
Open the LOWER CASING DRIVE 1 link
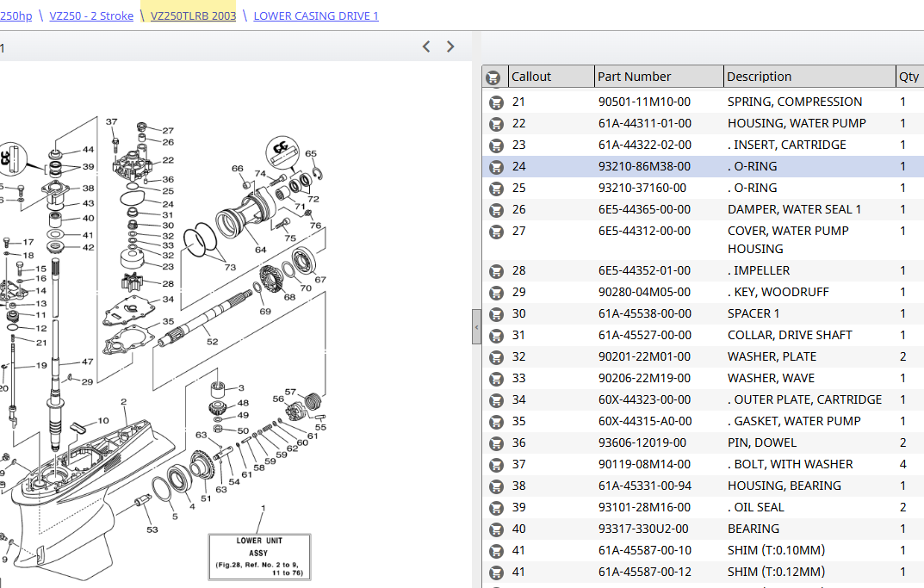click(316, 15)
